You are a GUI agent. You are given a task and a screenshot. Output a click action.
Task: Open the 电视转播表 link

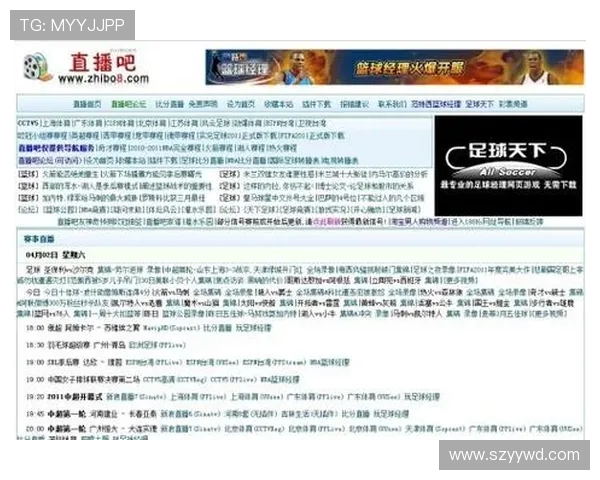pyautogui.click(x=340, y=160)
